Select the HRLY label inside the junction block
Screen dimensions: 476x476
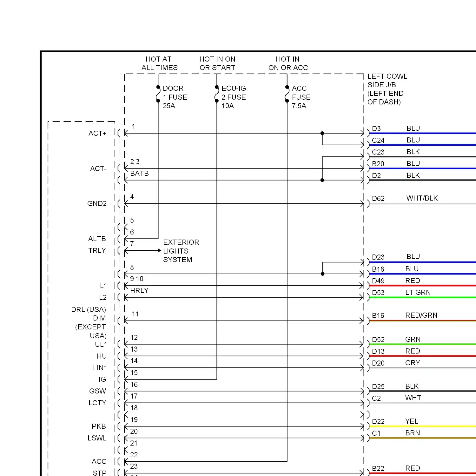[139, 290]
